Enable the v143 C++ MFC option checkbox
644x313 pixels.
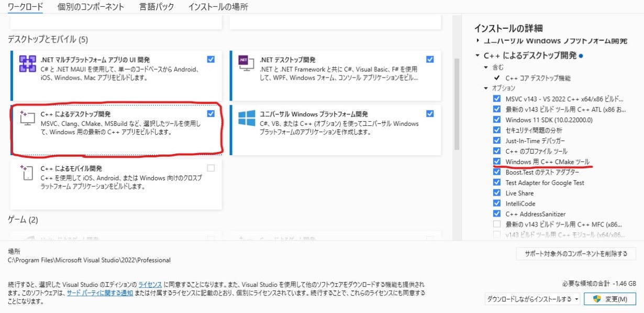click(496, 224)
